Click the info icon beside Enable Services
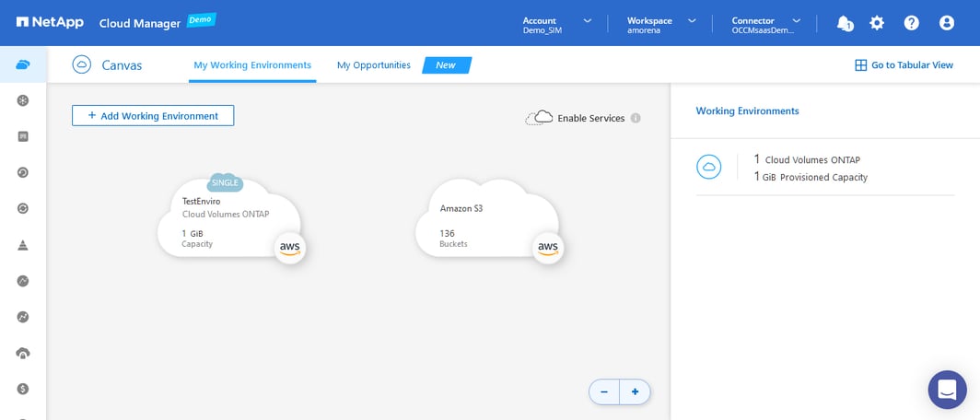This screenshot has width=980, height=420. (636, 118)
